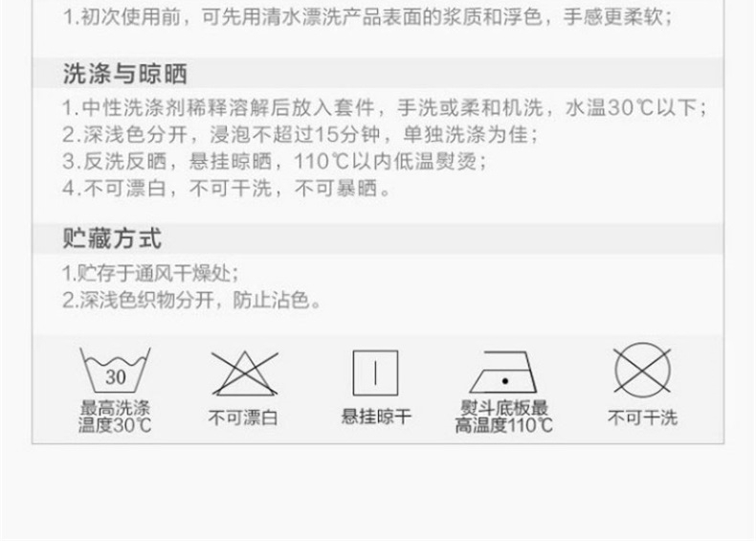Click the line 贮存于通风干燥处

[150, 273]
